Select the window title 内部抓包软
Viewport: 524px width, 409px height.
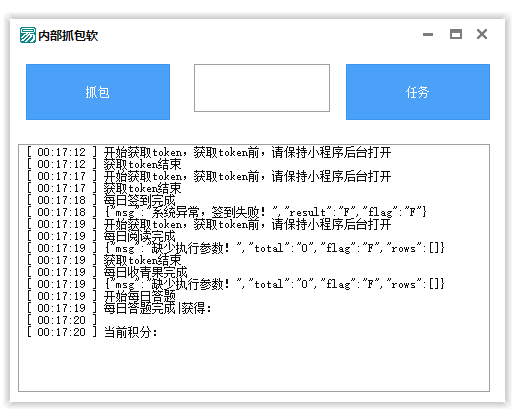click(68, 35)
